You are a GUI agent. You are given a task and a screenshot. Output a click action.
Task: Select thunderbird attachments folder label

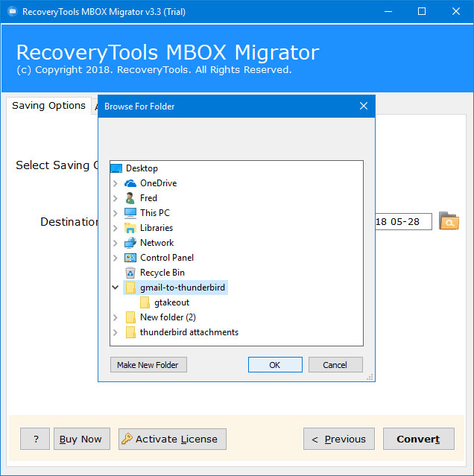189,332
